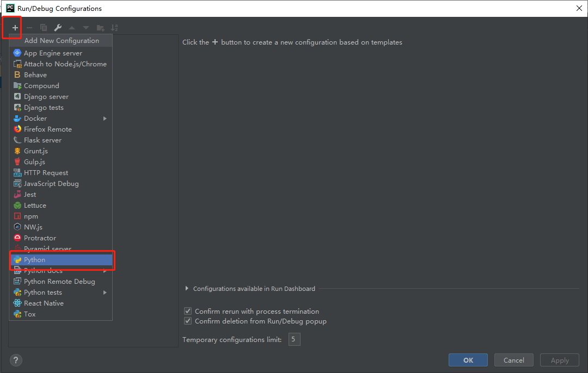Choose Protractor configuration
The height and width of the screenshot is (373, 588).
(61, 238)
